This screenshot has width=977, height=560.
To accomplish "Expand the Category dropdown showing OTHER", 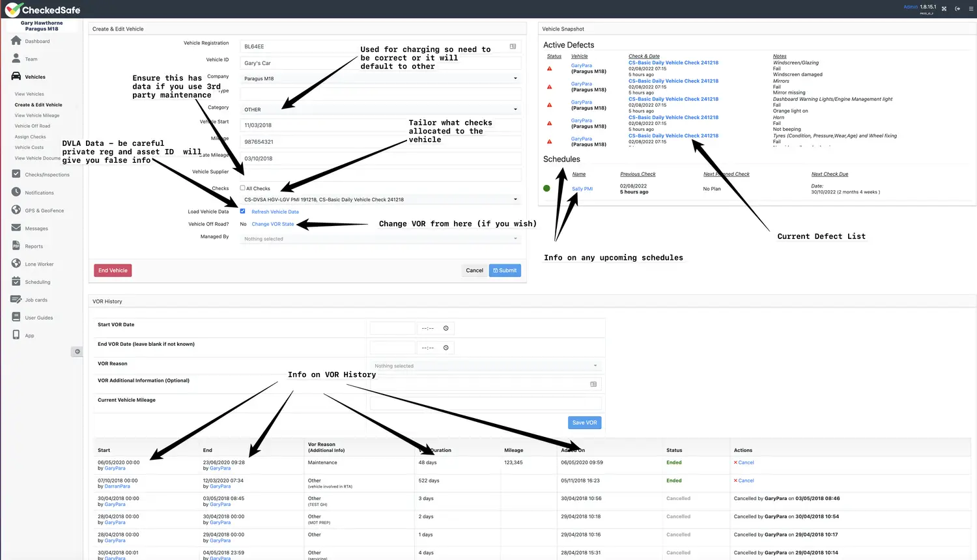I will tap(380, 109).
